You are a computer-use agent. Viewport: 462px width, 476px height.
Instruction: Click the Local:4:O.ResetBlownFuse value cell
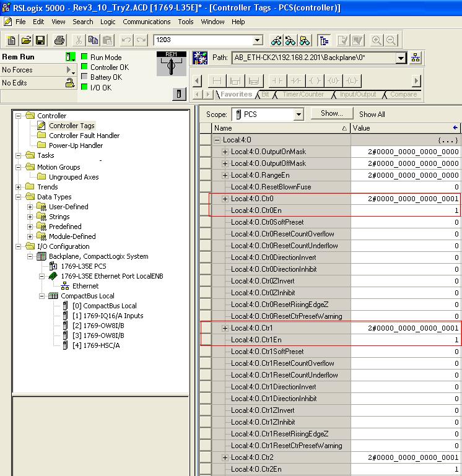pos(406,187)
